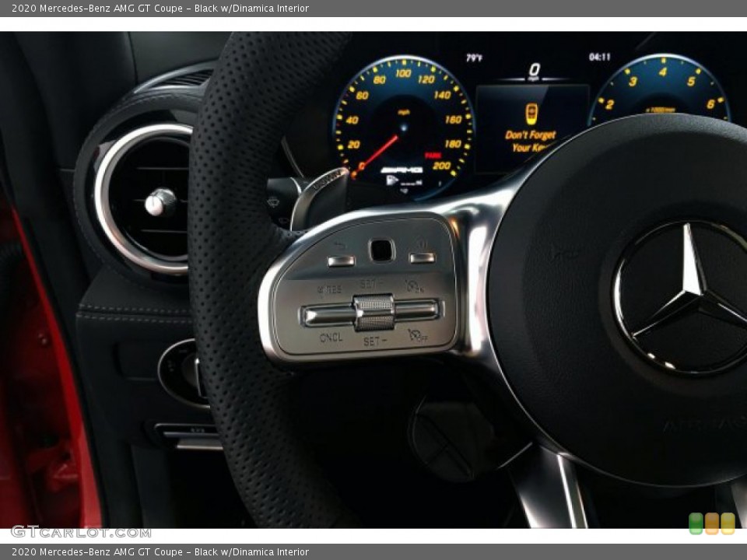
Task: Click the round headlight switch knob
Action: [184, 373]
